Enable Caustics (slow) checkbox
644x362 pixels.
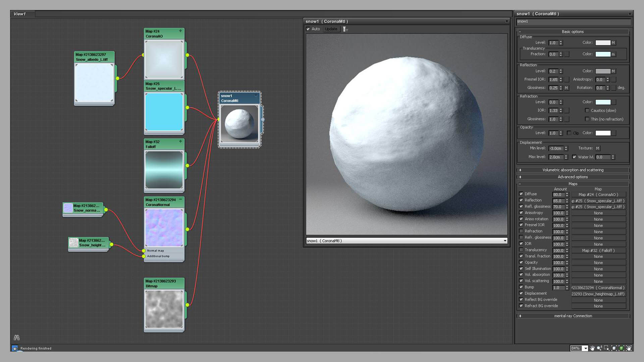point(587,110)
